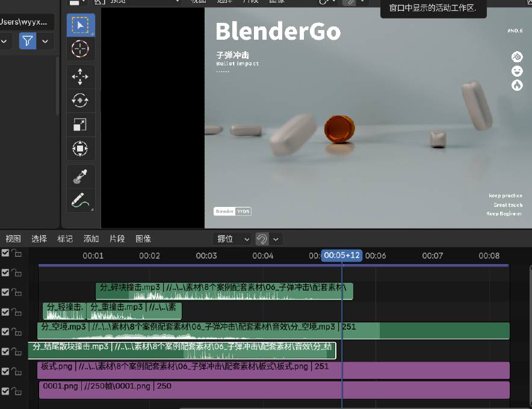Lock the channel holding 0001.png
The width and height of the screenshot is (532, 409).
17,391
